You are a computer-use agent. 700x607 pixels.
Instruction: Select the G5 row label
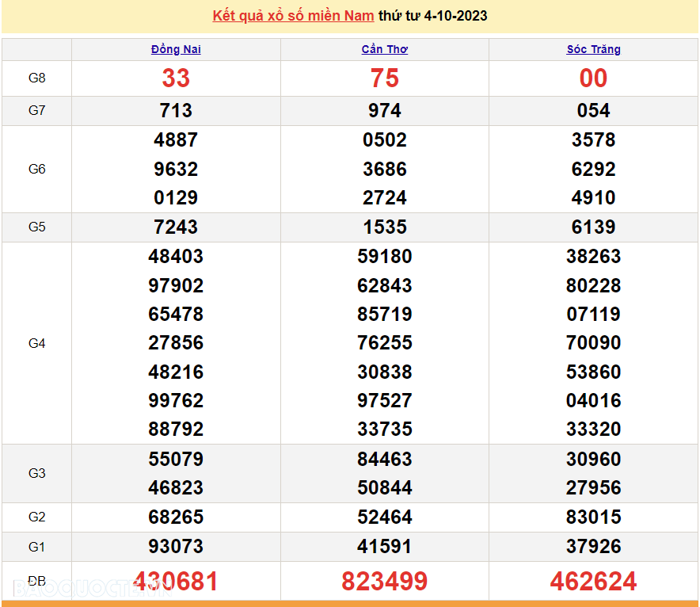(36, 227)
